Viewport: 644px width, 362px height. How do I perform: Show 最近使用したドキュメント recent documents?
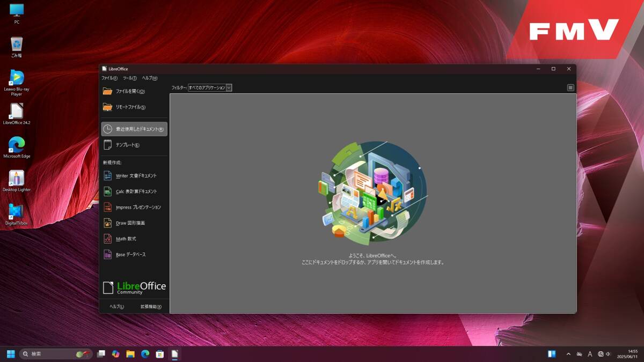coord(134,129)
